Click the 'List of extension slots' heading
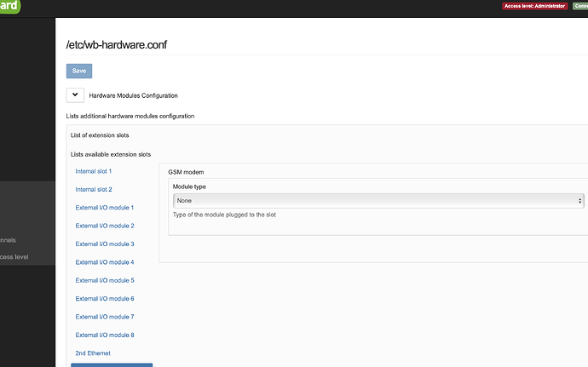The image size is (588, 367). tap(100, 135)
